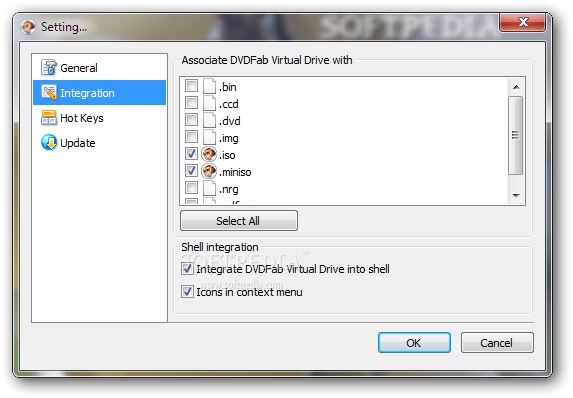Screen dimensions: 573x398
Task: Uncheck the .miniso association checkbox
Action: coord(191,170)
